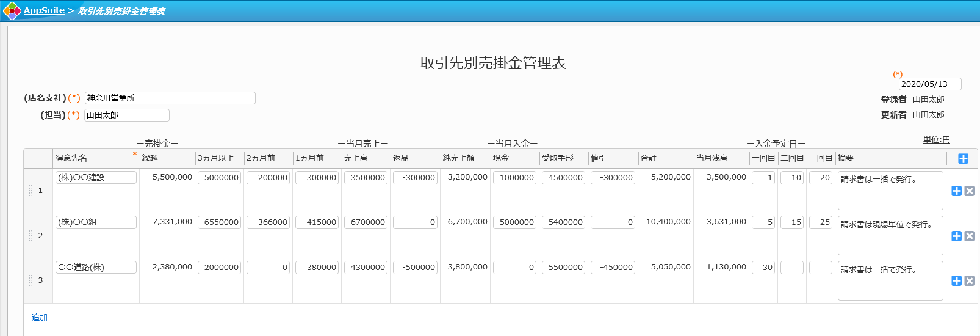Click empty 三回目 field in row 3
Viewport: 980px width, 336px height.
click(820, 268)
